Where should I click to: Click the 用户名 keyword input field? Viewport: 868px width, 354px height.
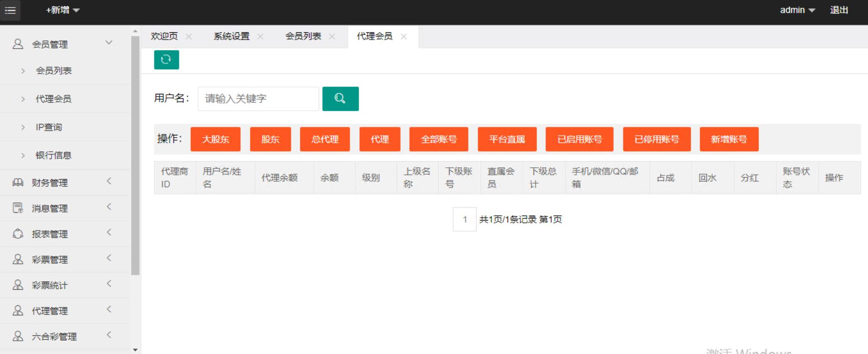258,98
